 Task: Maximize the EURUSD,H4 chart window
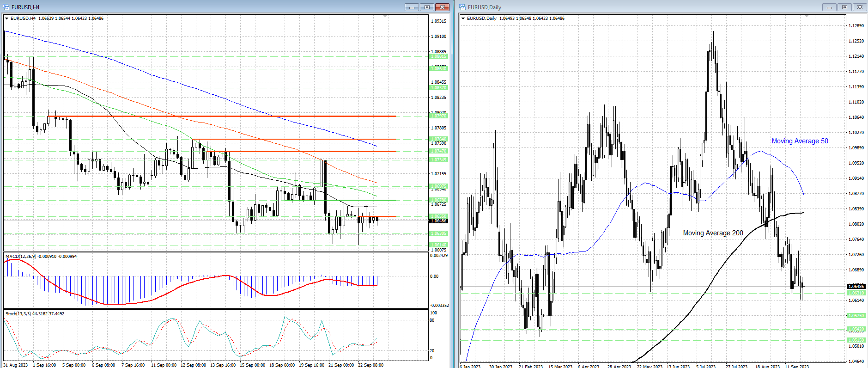(x=427, y=7)
